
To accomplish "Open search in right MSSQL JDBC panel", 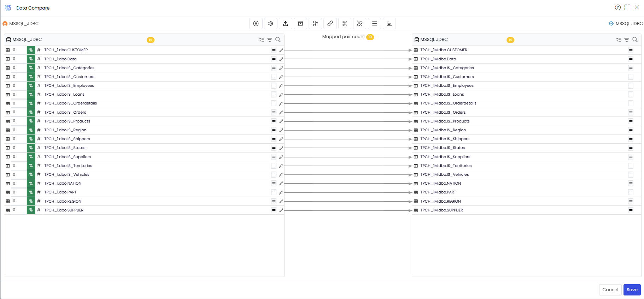I will tap(635, 40).
